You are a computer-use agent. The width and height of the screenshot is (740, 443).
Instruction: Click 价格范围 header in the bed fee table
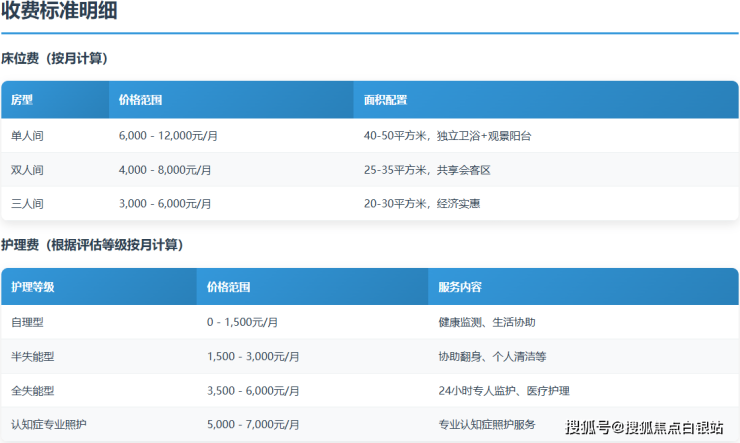click(140, 100)
